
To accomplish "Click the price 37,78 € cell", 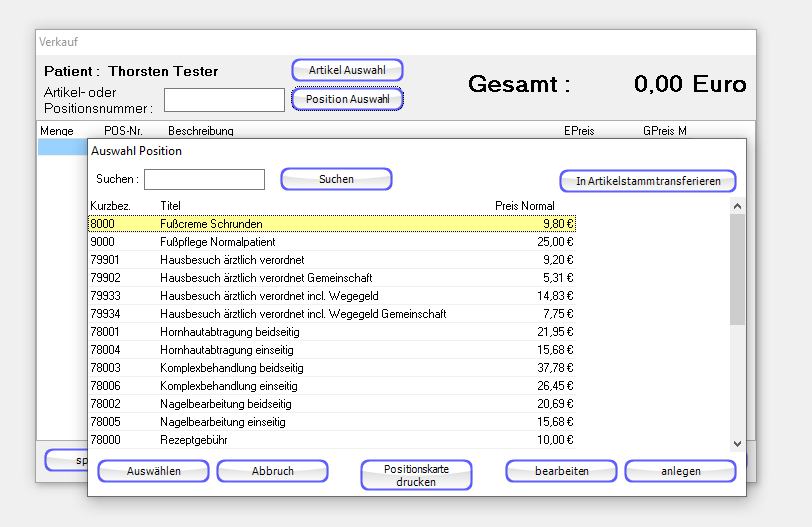I will point(555,368).
